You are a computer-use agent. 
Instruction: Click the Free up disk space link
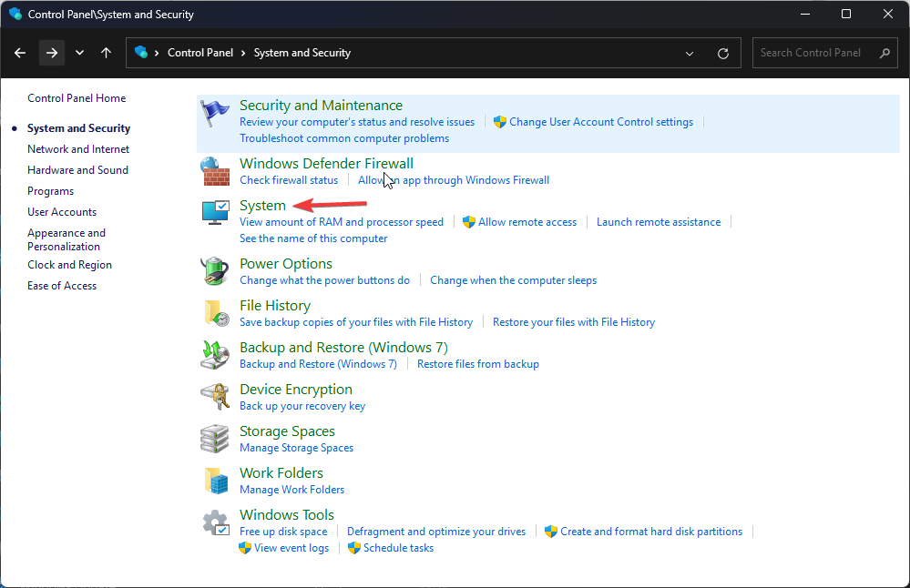(283, 531)
